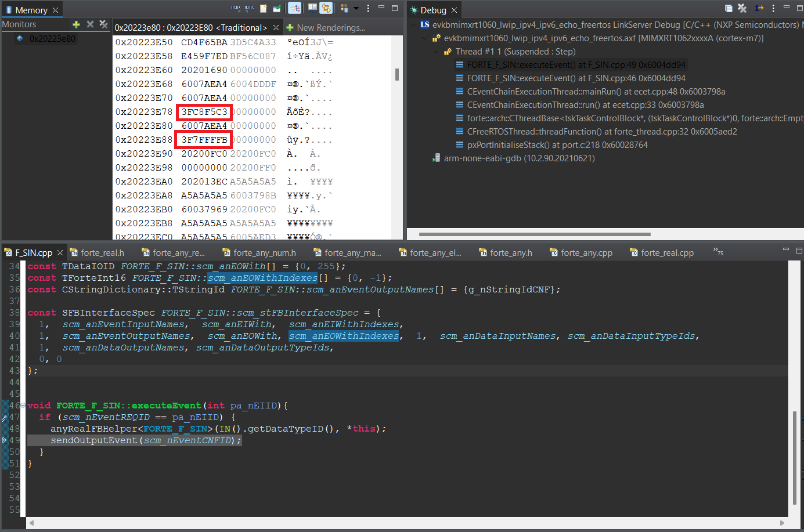Toggle Link Memory Rendering Panes
The image size is (804, 532).
pyautogui.click(x=326, y=8)
